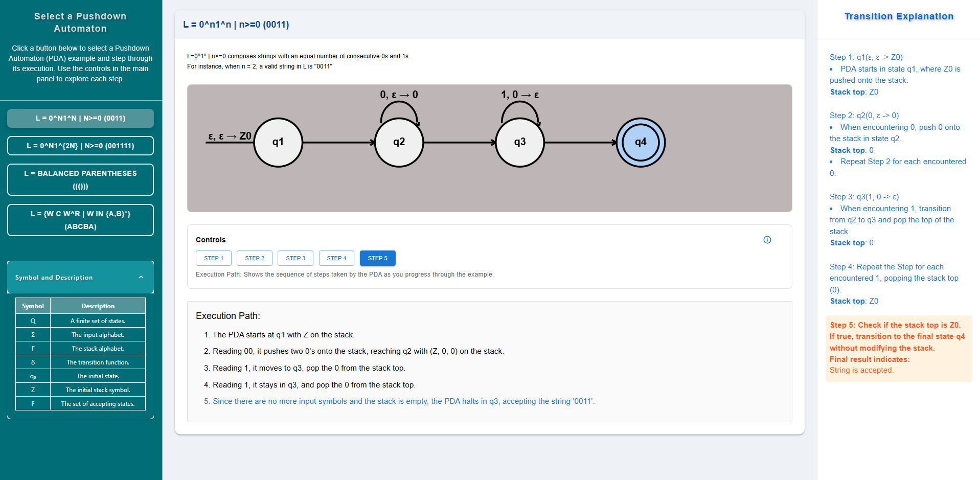Activate the STEP 5 control

point(377,258)
